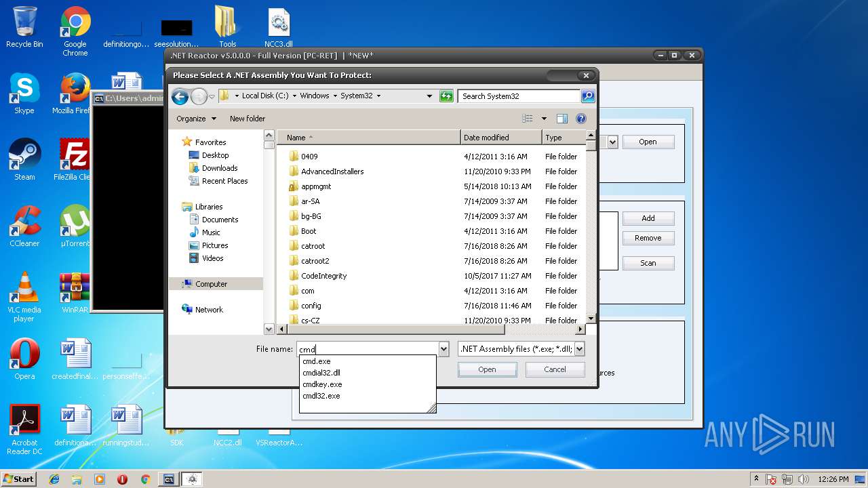868x488 pixels.
Task: Open Recycle Bin on desktop
Action: [x=24, y=28]
